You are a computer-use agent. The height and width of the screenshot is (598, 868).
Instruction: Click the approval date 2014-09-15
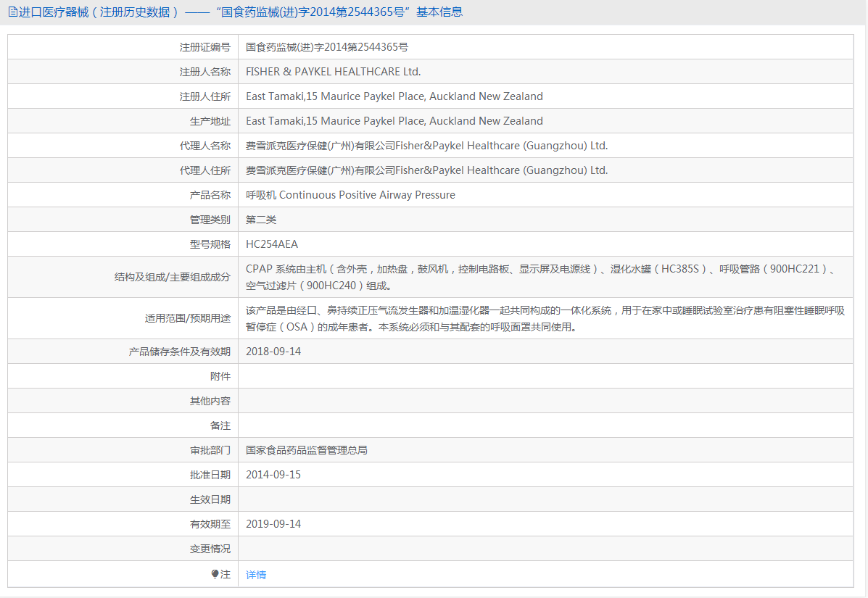pyautogui.click(x=273, y=475)
